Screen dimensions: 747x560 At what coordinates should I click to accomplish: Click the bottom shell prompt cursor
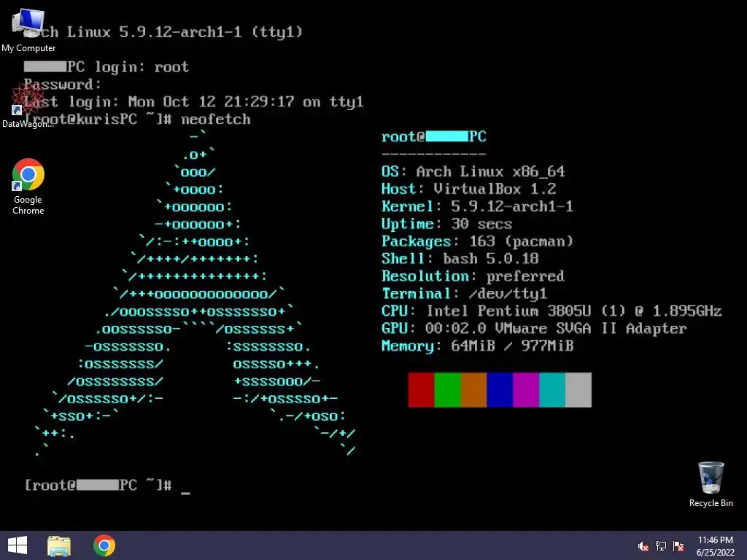tap(186, 492)
